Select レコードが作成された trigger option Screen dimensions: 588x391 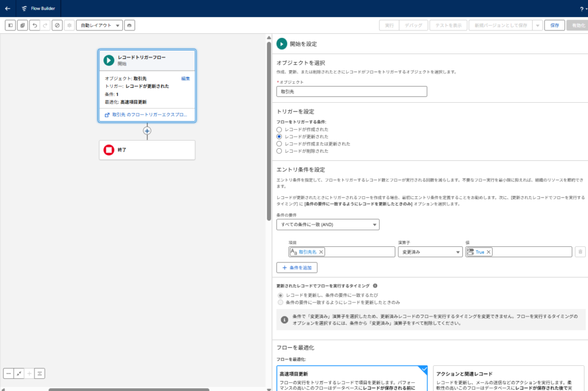click(x=279, y=129)
